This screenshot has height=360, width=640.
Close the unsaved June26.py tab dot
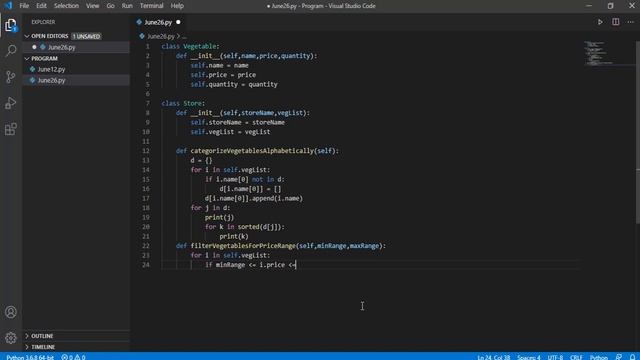tap(178, 22)
